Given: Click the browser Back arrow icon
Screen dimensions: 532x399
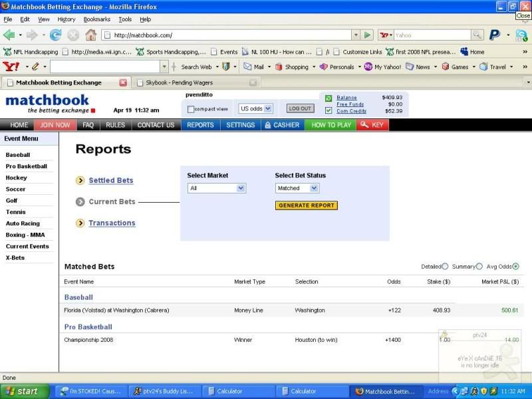Looking at the screenshot, I should tap(9, 35).
